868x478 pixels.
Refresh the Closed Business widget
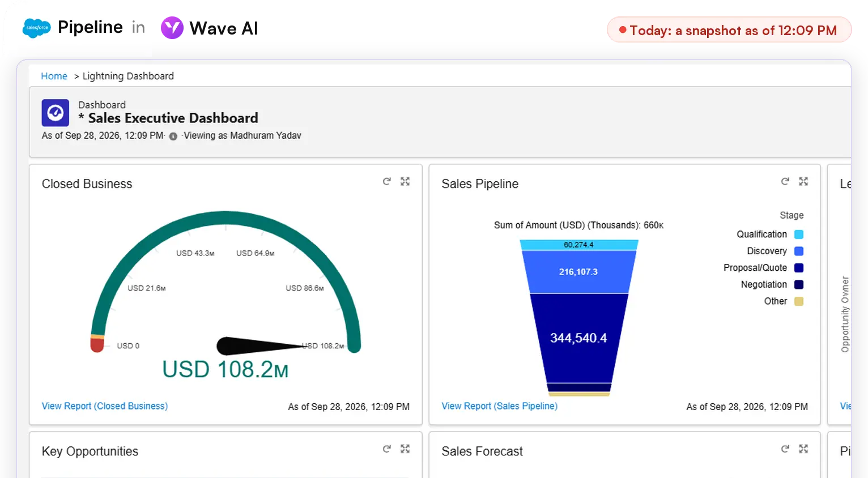coord(387,181)
